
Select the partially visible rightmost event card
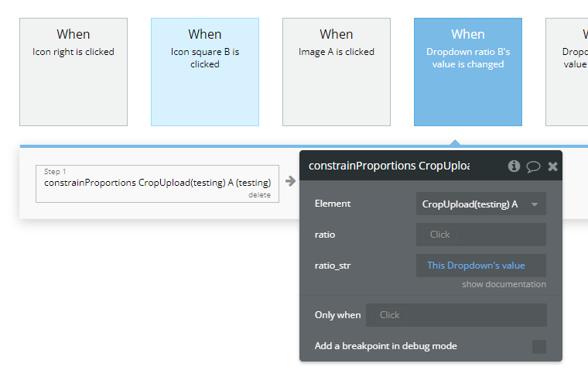(568, 71)
